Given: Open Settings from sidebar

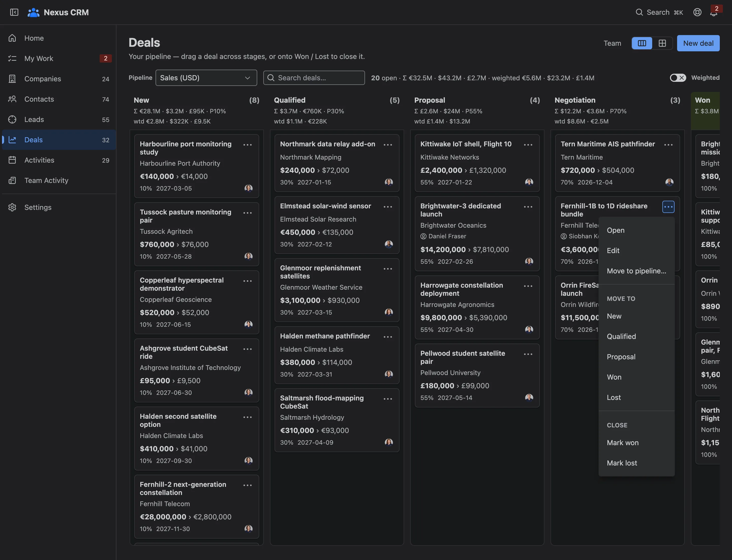Looking at the screenshot, I should (x=59, y=207).
